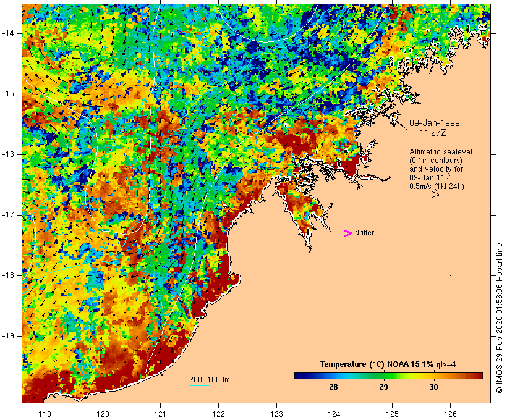The image size is (507, 420).
Task: Click the dark red end of temperature colorbar
Action: [x=479, y=376]
